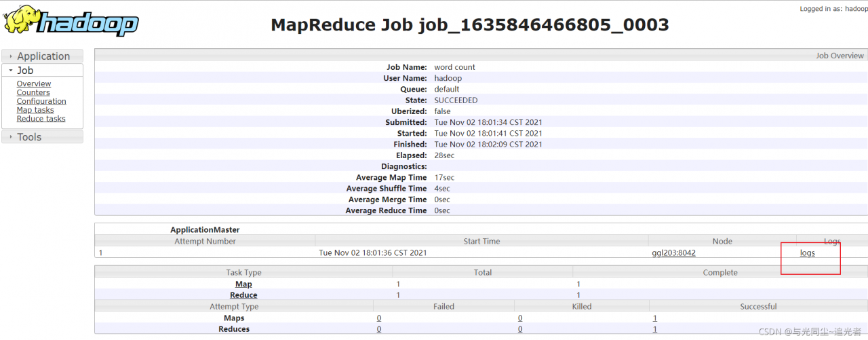Click the MapReduce Job page title
This screenshot has width=868, height=340.
470,25
